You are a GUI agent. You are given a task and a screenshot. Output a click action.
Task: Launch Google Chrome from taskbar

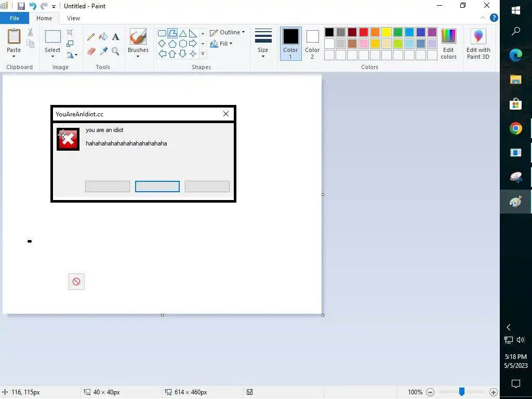[516, 129]
